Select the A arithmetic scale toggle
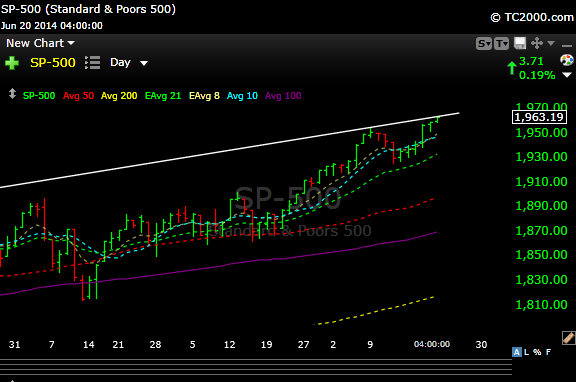576x382 pixels. click(517, 352)
